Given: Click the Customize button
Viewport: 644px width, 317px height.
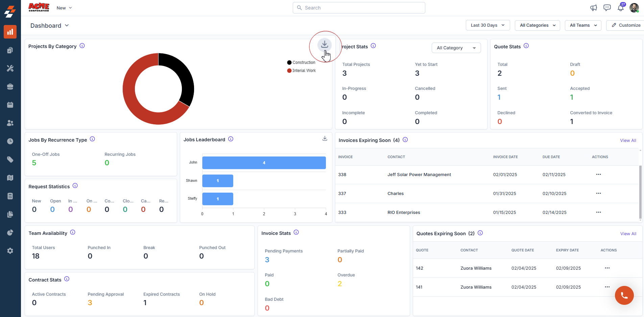Looking at the screenshot, I should [626, 25].
